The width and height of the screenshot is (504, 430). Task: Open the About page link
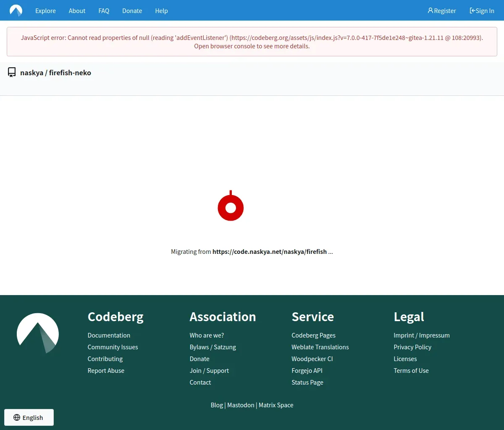77,11
